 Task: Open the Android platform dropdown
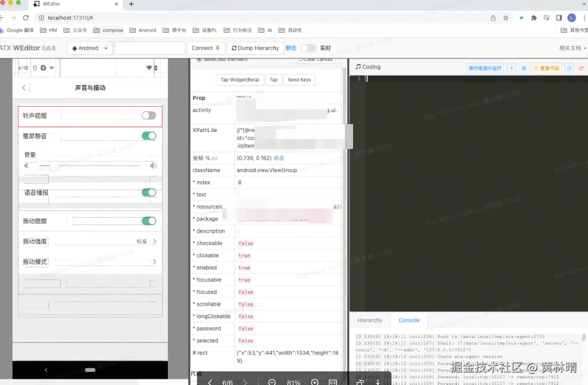[90, 48]
